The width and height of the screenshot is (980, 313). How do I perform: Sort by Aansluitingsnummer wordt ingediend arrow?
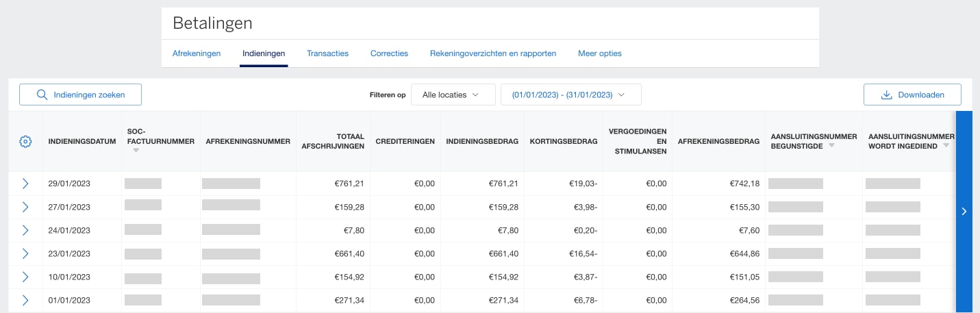pyautogui.click(x=946, y=146)
